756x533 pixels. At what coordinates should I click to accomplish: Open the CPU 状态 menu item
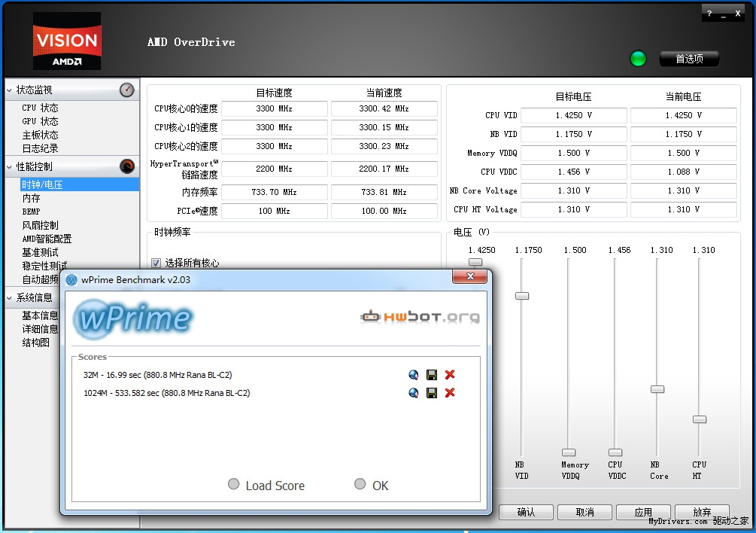[40, 108]
